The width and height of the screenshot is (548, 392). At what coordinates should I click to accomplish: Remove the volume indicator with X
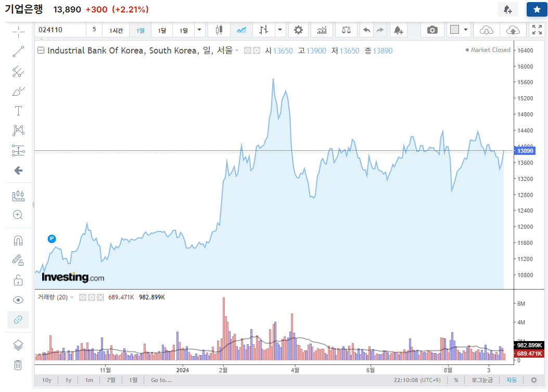(100, 297)
